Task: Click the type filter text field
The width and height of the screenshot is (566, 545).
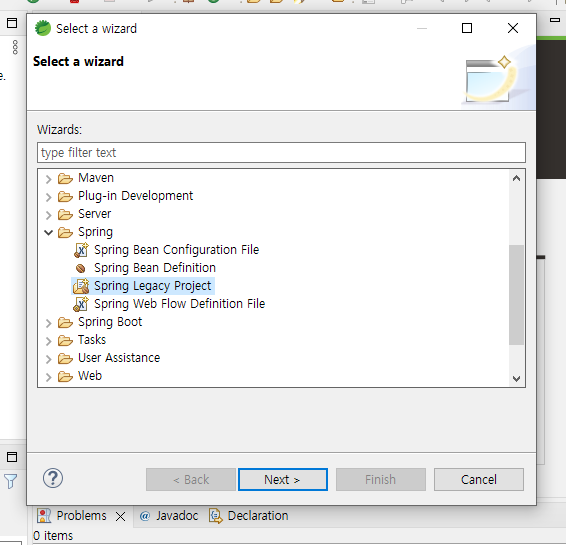Action: click(x=281, y=153)
